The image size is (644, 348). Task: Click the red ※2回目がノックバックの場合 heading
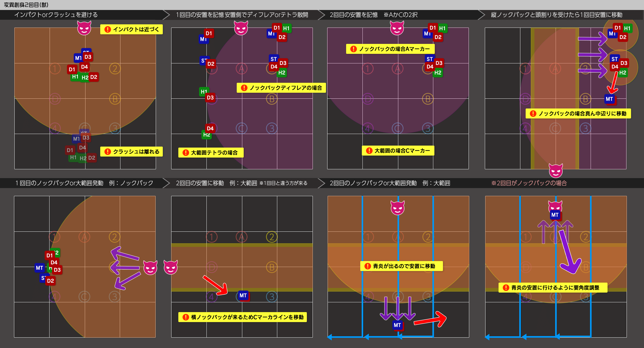(x=529, y=183)
